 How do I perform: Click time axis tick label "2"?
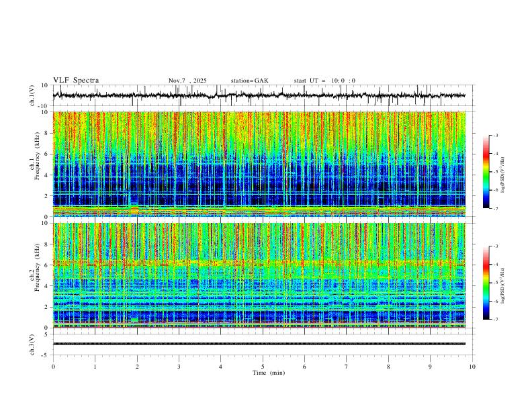[x=137, y=367]
